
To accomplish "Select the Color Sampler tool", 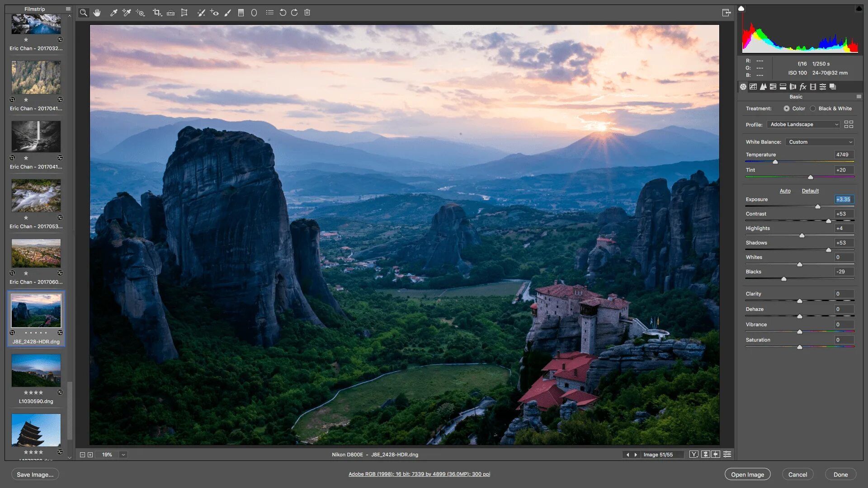I will point(127,13).
